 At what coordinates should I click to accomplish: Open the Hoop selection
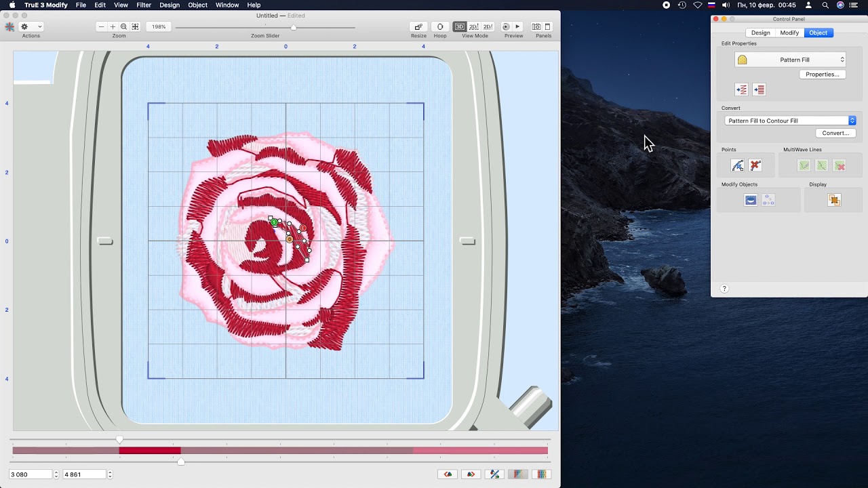[x=440, y=26]
